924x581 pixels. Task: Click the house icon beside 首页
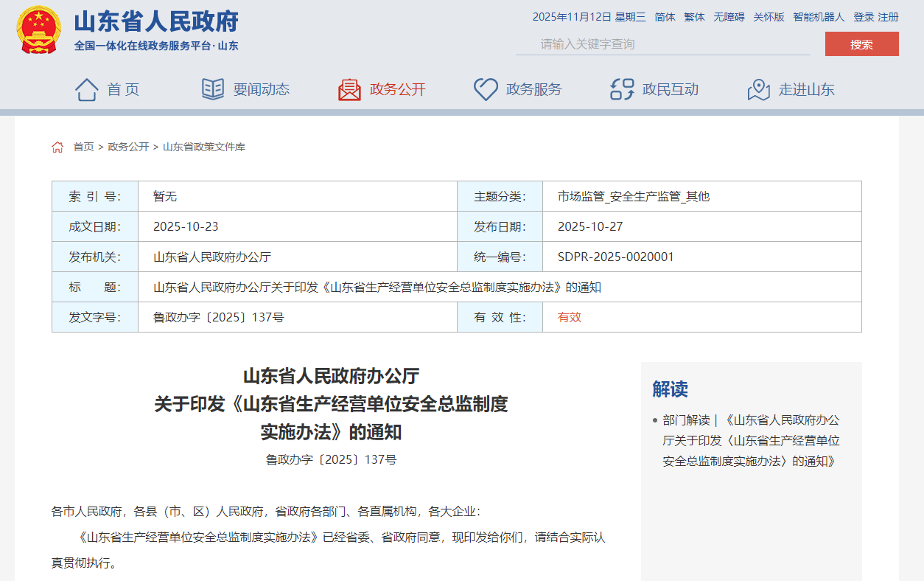[x=86, y=90]
